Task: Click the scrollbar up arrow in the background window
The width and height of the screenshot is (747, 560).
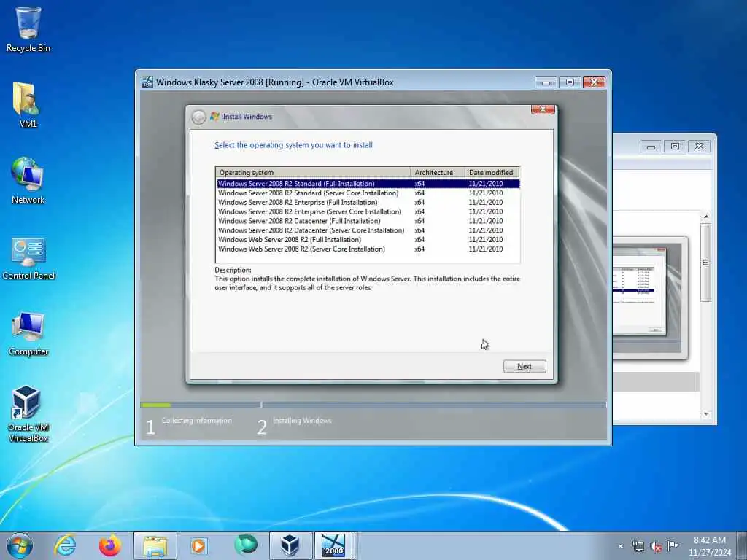Action: [x=706, y=217]
